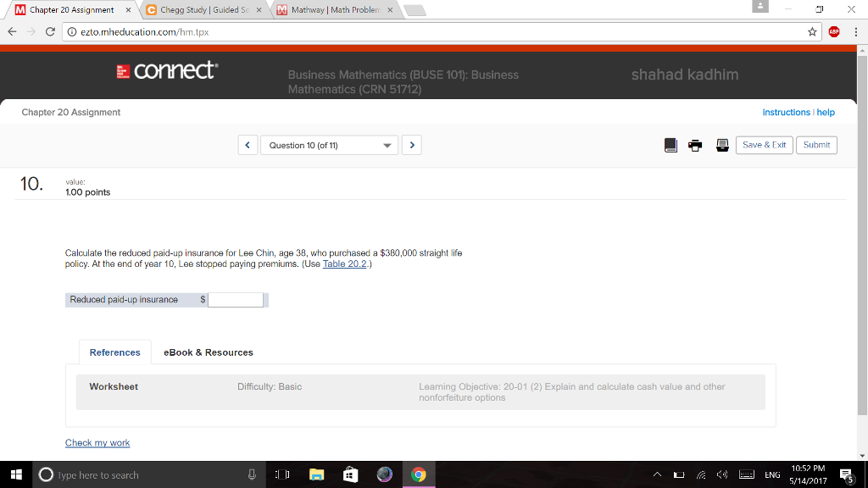Click the next question arrow

pos(412,145)
